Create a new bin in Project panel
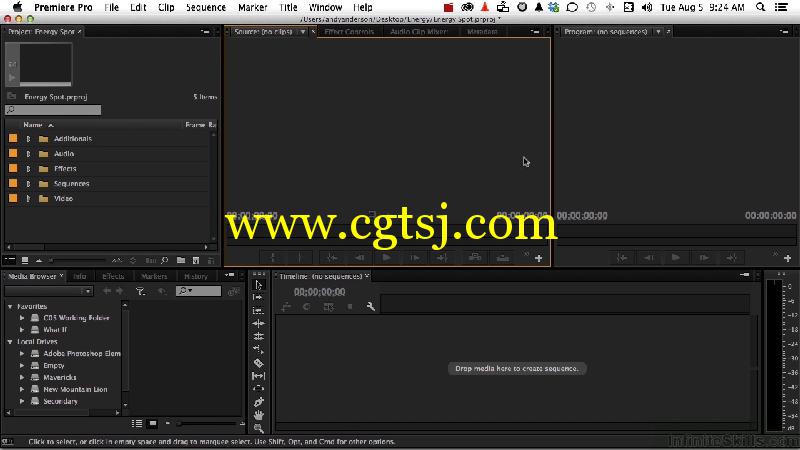Screen dimensions: 800x450 click(x=181, y=260)
